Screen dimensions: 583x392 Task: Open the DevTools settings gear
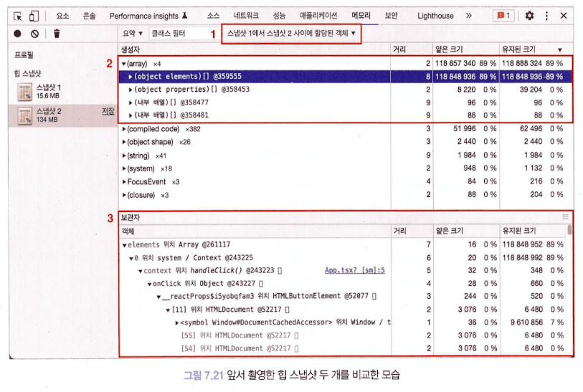pyautogui.click(x=529, y=16)
